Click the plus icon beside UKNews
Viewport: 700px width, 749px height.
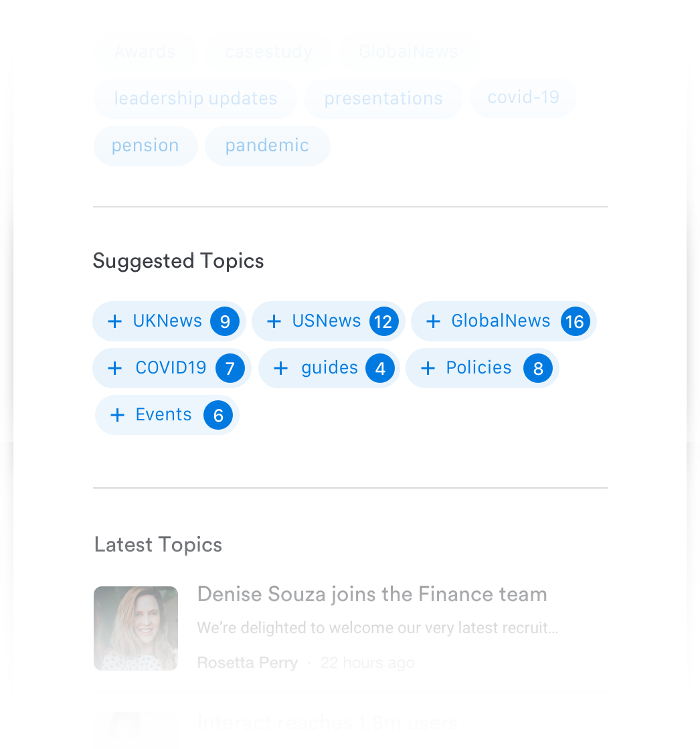114,321
